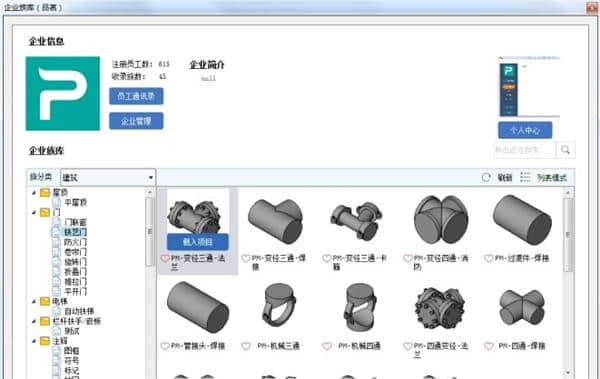Favorite the PM-变径三通-焊接 heart icon

(246, 259)
